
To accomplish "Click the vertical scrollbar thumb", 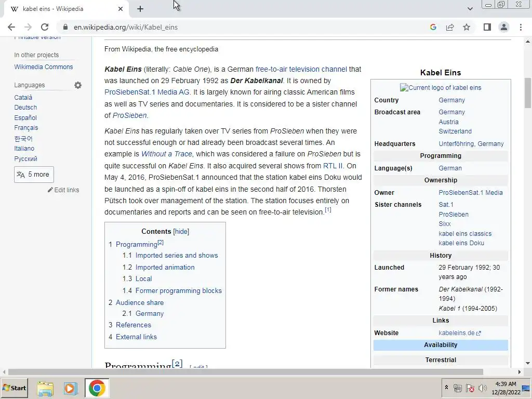I will [x=528, y=94].
